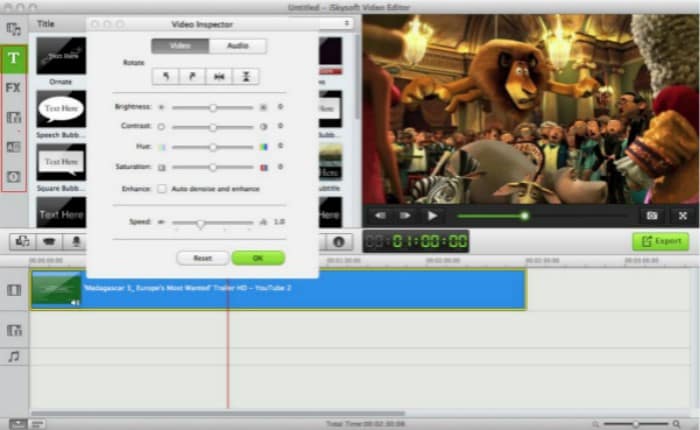Open the title category dropdown arrows

[346, 23]
